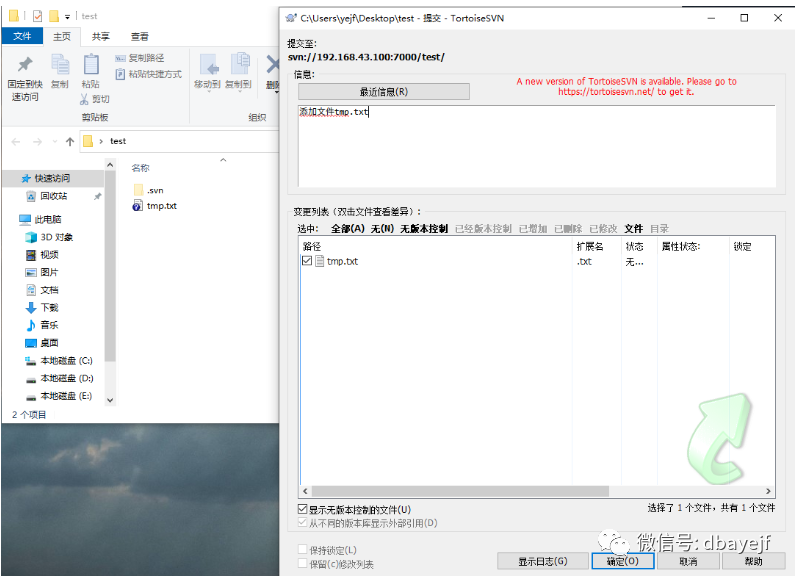Toggle Show unversioned files (显示无版本控制的文件) checkbox
The image size is (795, 579).
(303, 509)
